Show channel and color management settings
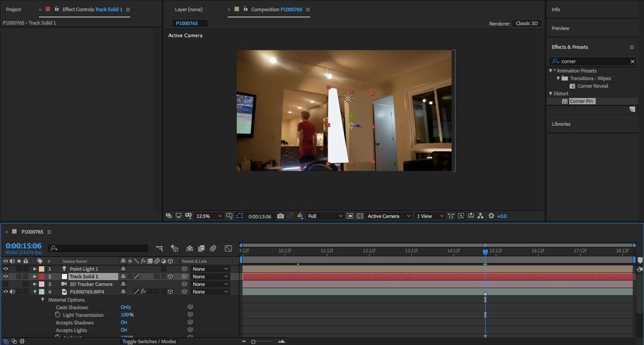 pyautogui.click(x=300, y=216)
